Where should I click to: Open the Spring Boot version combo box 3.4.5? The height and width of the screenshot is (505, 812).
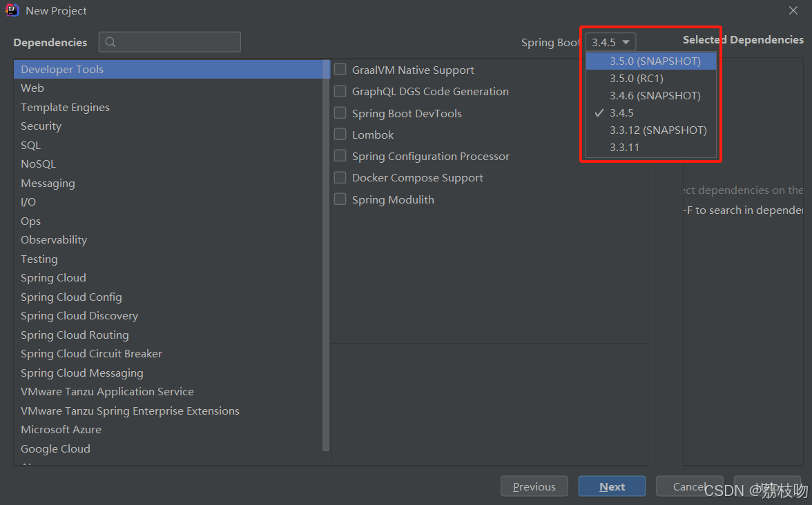pyautogui.click(x=610, y=42)
